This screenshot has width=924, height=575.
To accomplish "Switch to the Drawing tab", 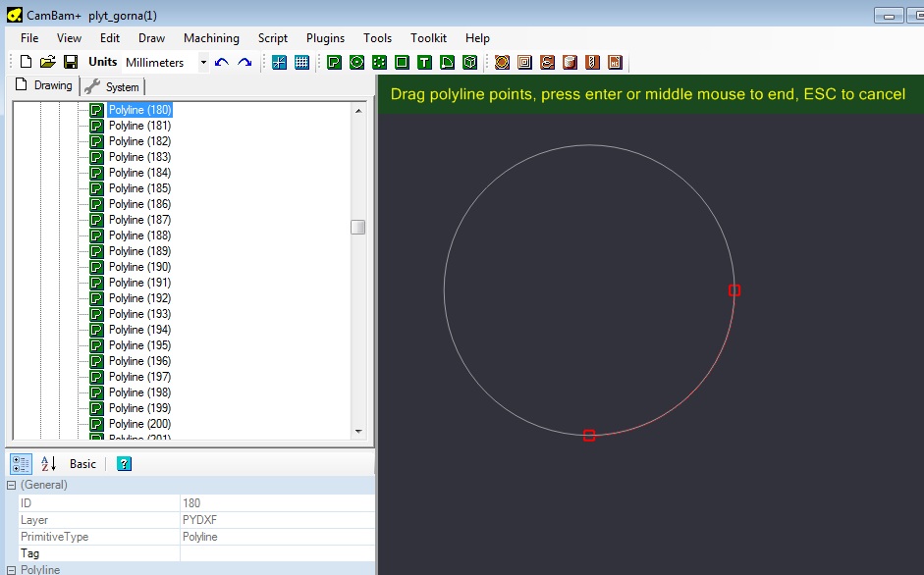I will click(x=44, y=85).
